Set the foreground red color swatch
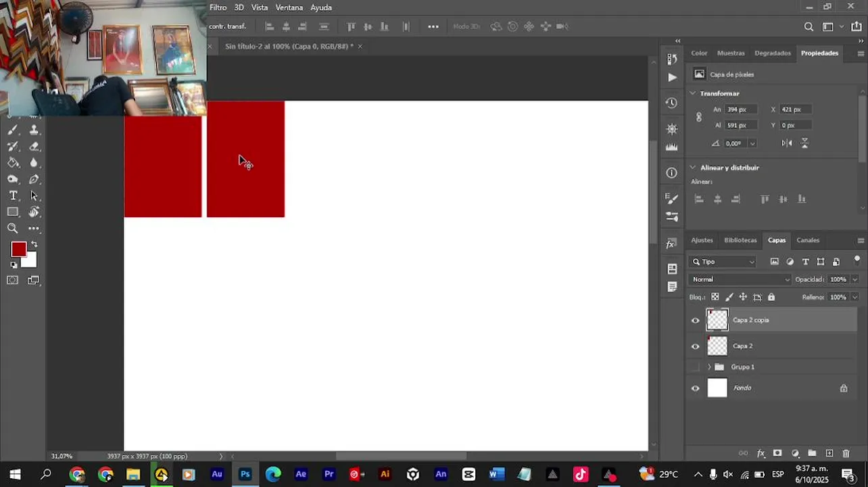The image size is (868, 487). [x=18, y=249]
